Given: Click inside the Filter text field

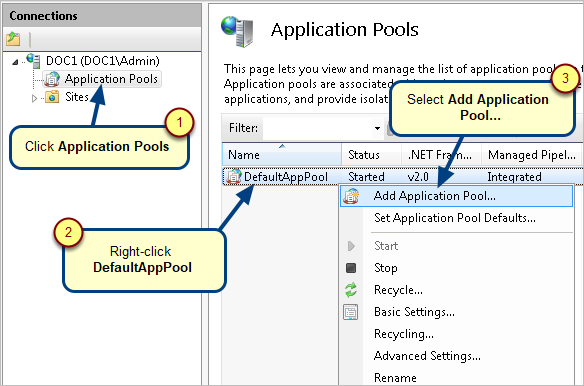Looking at the screenshot, I should click(x=318, y=128).
